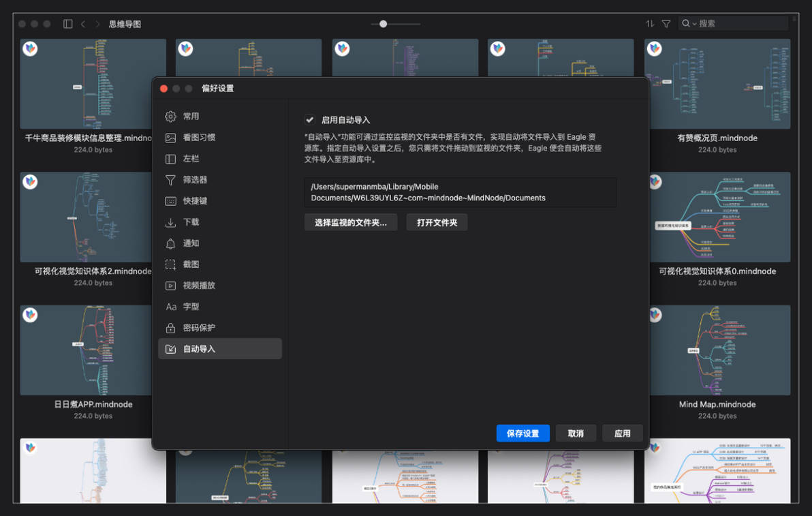Switch to the 快捷键 settings tab
The height and width of the screenshot is (516, 812).
(220, 201)
